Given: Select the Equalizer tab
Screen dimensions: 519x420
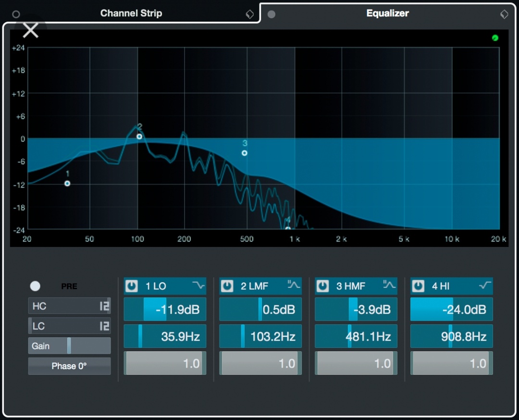Looking at the screenshot, I should click(x=387, y=13).
